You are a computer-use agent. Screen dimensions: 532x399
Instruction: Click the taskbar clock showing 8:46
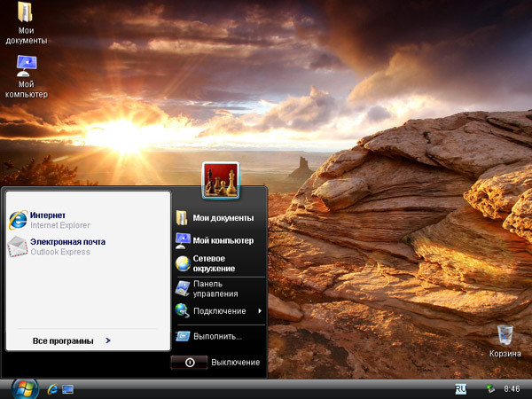(512, 389)
